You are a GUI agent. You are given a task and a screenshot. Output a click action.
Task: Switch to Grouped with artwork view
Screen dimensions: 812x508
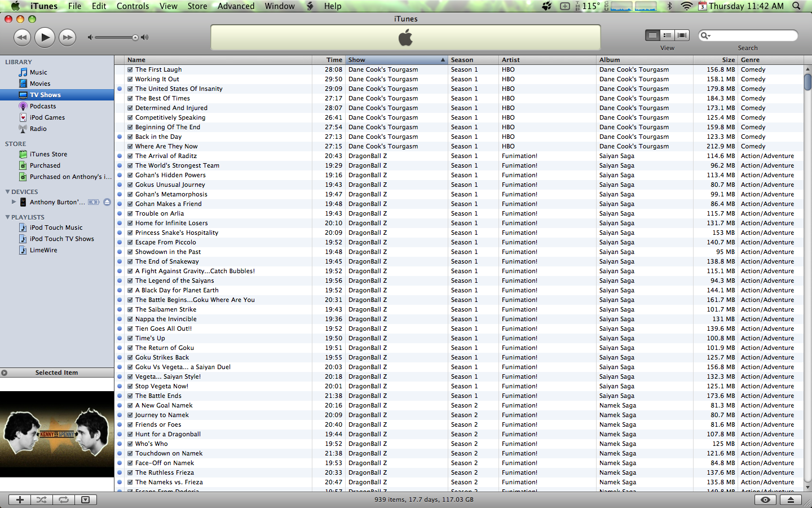coord(667,36)
